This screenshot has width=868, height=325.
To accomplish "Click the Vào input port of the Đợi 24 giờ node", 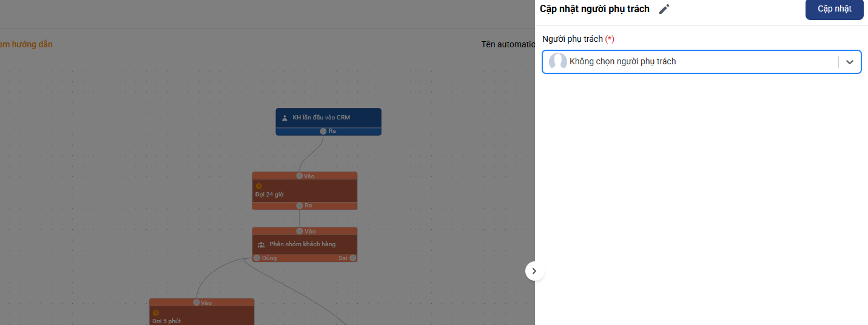I will point(300,176).
